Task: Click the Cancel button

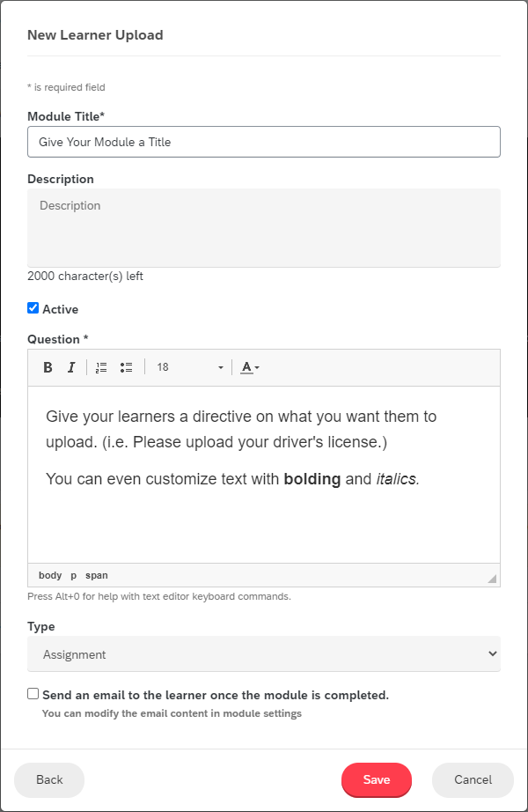Action: [473, 780]
